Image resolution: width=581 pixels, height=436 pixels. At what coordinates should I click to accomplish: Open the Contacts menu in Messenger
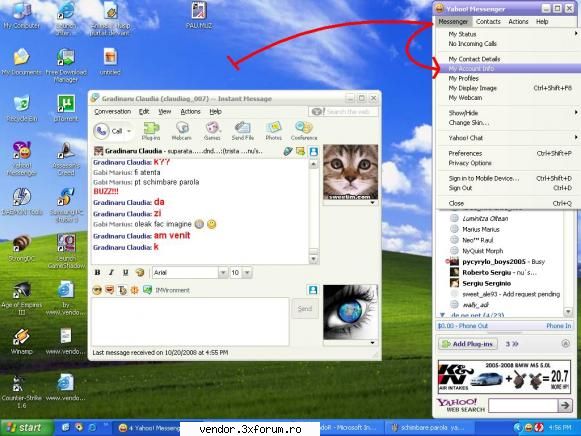488,21
